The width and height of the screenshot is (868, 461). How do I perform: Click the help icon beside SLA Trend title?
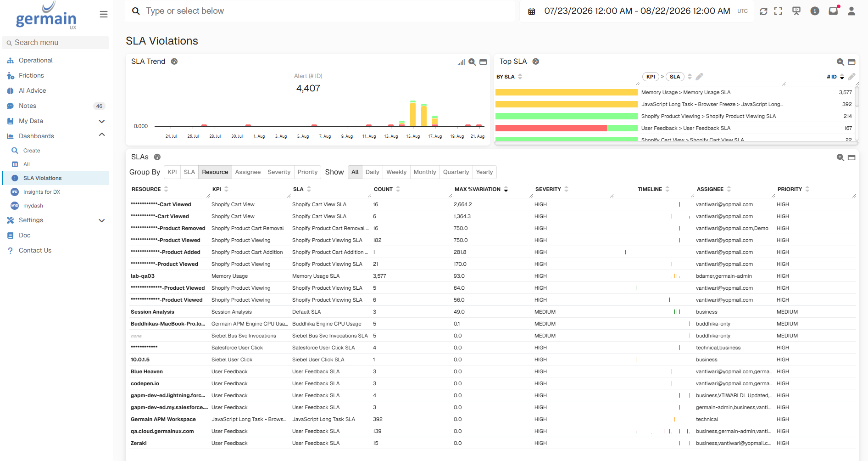click(x=174, y=62)
